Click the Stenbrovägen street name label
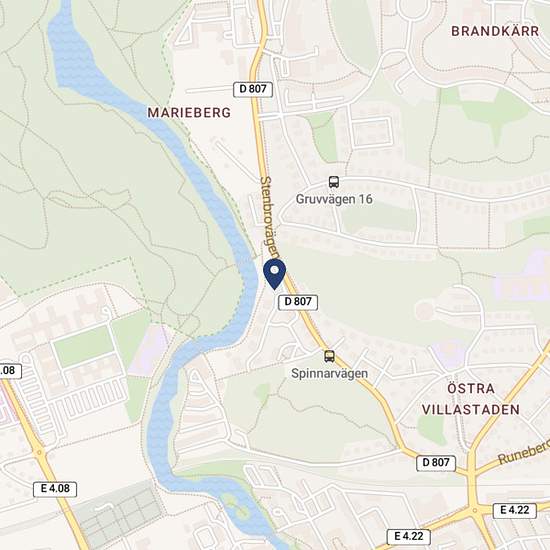 pos(270,217)
